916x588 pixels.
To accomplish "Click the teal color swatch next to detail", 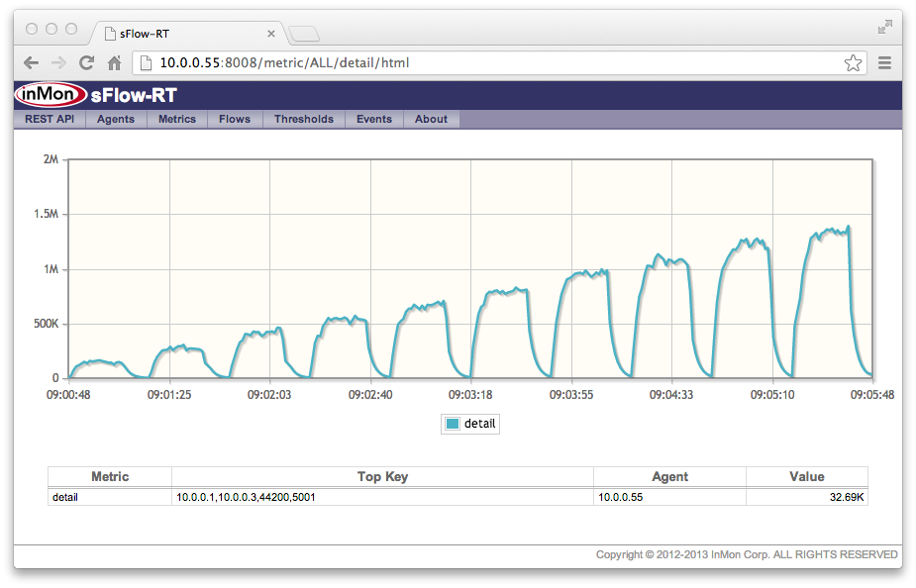I will (452, 423).
